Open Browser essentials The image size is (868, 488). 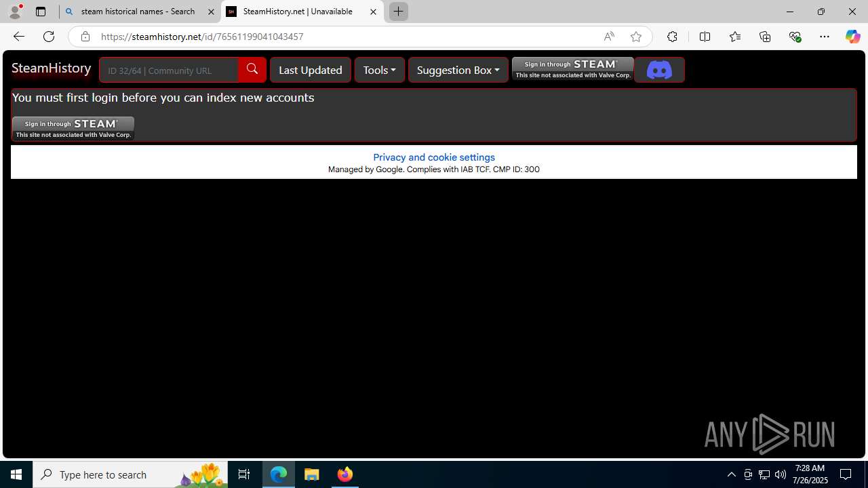click(795, 37)
